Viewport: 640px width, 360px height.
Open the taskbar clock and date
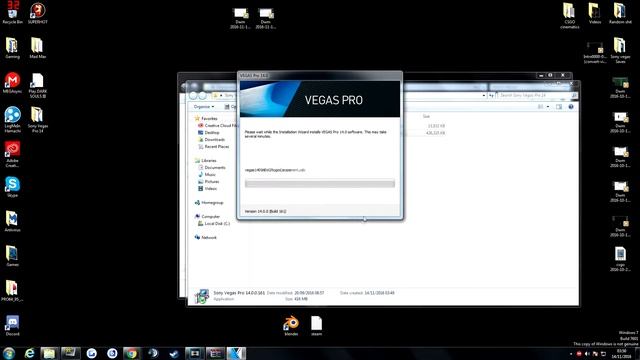tap(622, 353)
